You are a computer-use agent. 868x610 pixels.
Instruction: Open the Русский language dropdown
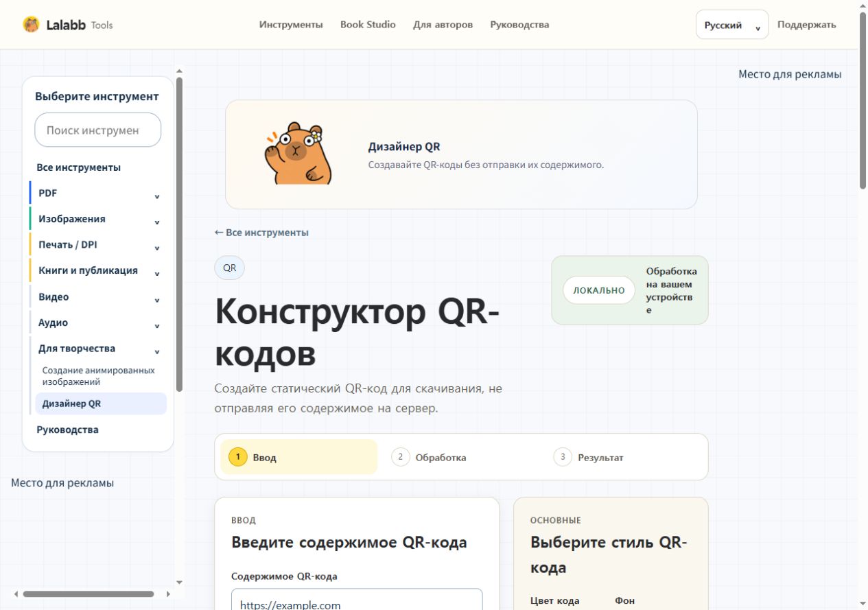click(732, 25)
